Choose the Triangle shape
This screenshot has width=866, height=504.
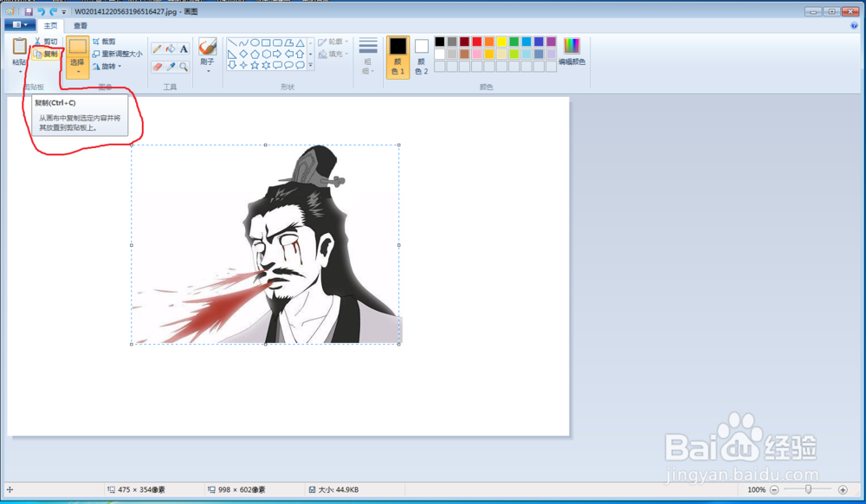(300, 42)
